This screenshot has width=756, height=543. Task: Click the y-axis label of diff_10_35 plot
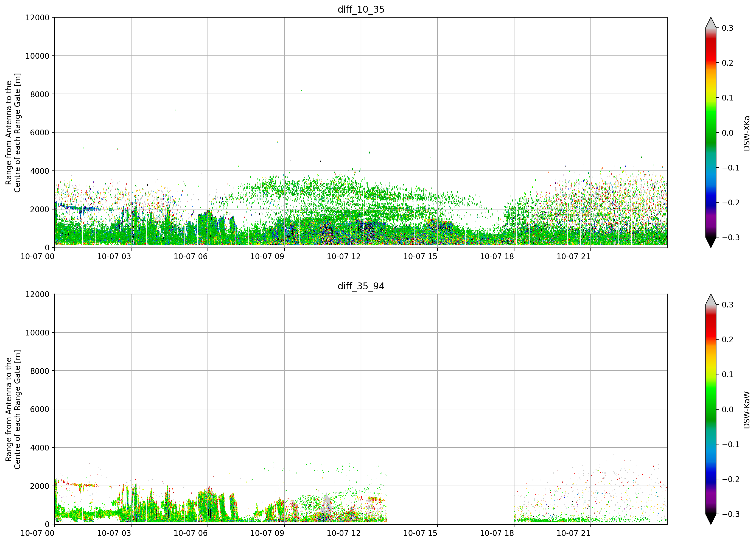(13, 133)
